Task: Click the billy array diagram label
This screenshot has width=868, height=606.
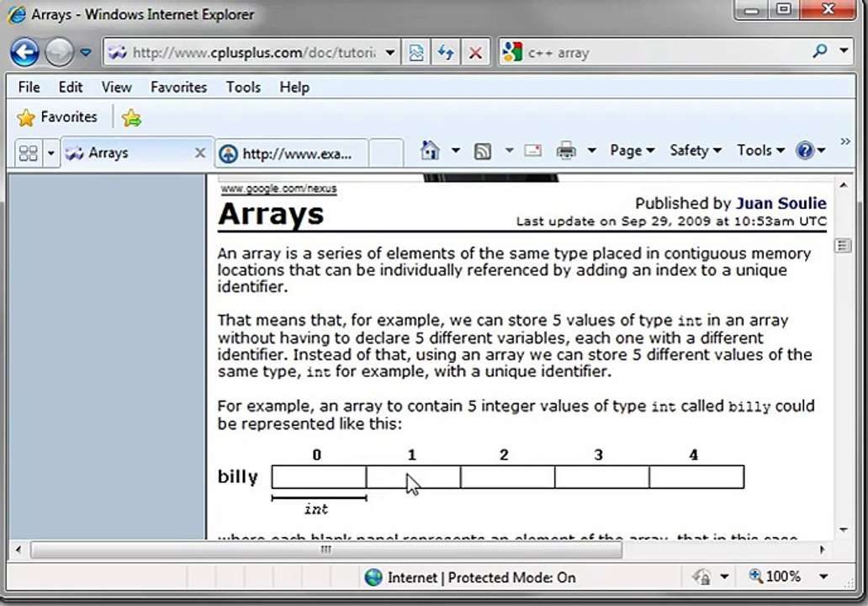Action: click(x=237, y=477)
